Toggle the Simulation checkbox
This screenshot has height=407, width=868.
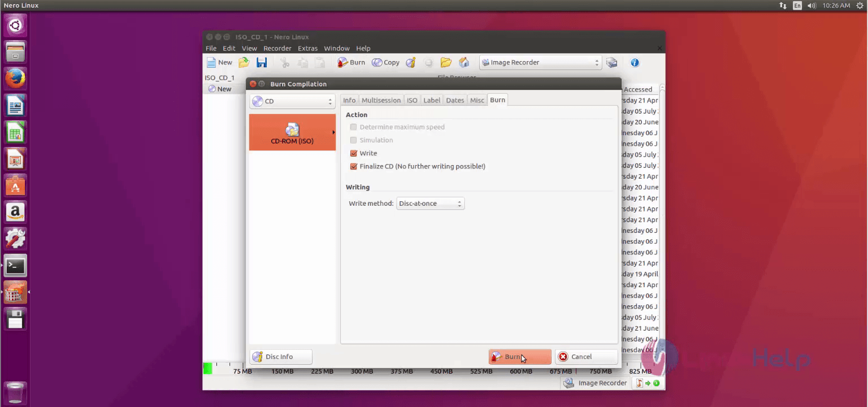point(354,140)
